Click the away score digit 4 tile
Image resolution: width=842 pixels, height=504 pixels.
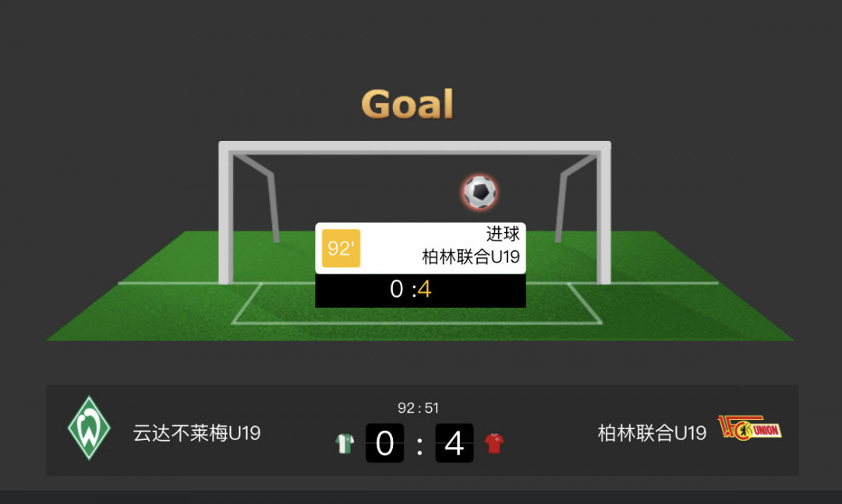point(455,443)
